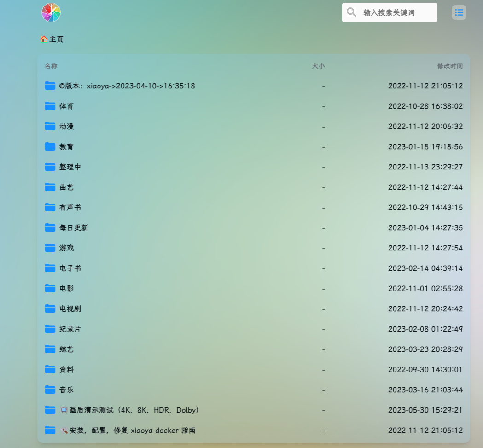Click the home icon in breadcrumb
Image resolution: width=483 pixels, height=448 pixels.
pyautogui.click(x=44, y=39)
